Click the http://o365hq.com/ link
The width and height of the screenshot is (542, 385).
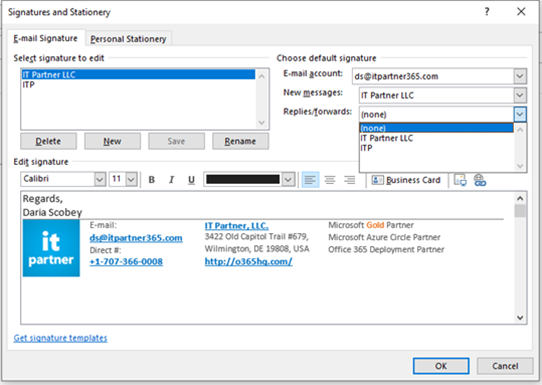pos(249,262)
